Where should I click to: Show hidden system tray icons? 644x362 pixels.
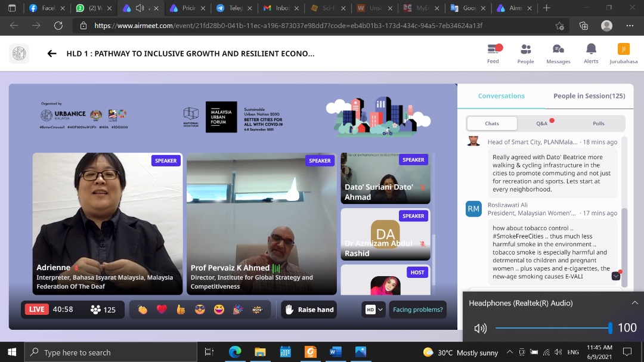tap(510, 352)
